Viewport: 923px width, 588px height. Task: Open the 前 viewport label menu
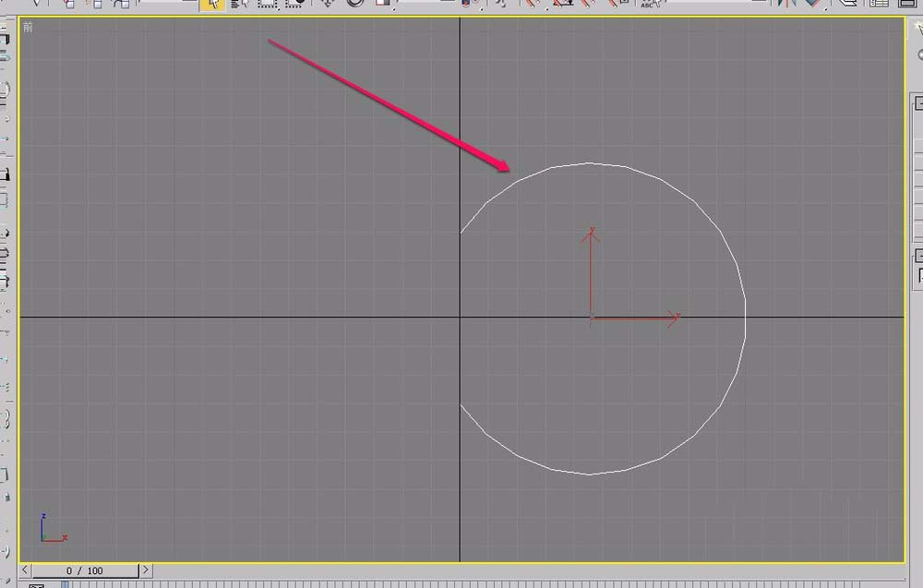point(28,27)
